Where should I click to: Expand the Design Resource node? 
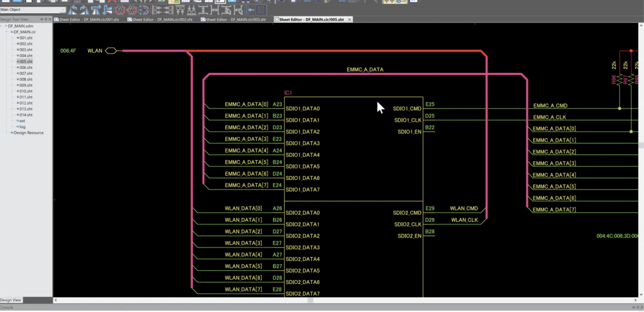(7, 133)
